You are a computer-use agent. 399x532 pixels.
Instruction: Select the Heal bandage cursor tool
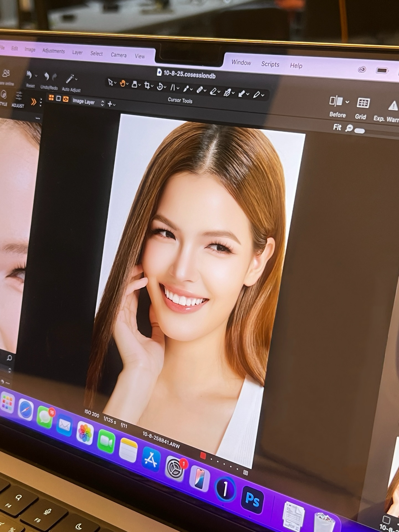coord(199,90)
